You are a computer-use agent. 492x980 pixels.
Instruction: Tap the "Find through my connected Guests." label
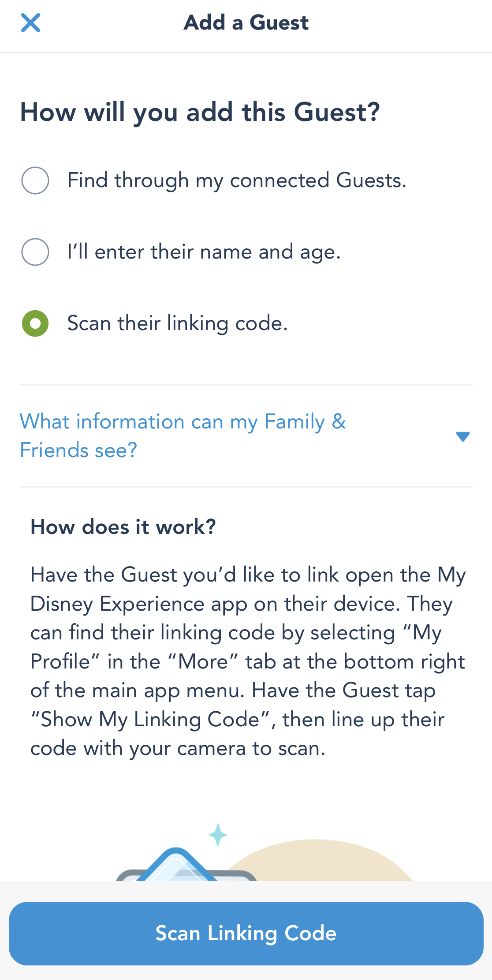click(236, 180)
